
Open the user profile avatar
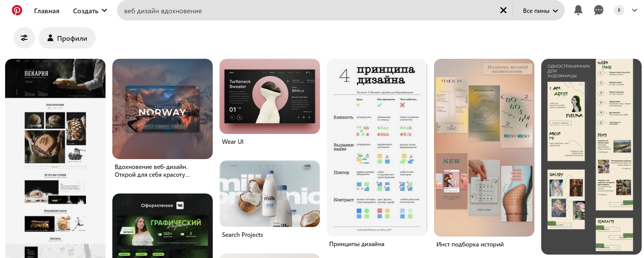[x=619, y=10]
